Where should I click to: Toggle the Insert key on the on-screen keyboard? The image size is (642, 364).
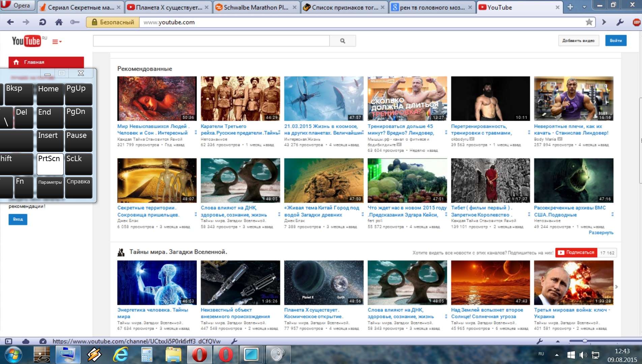tap(50, 140)
